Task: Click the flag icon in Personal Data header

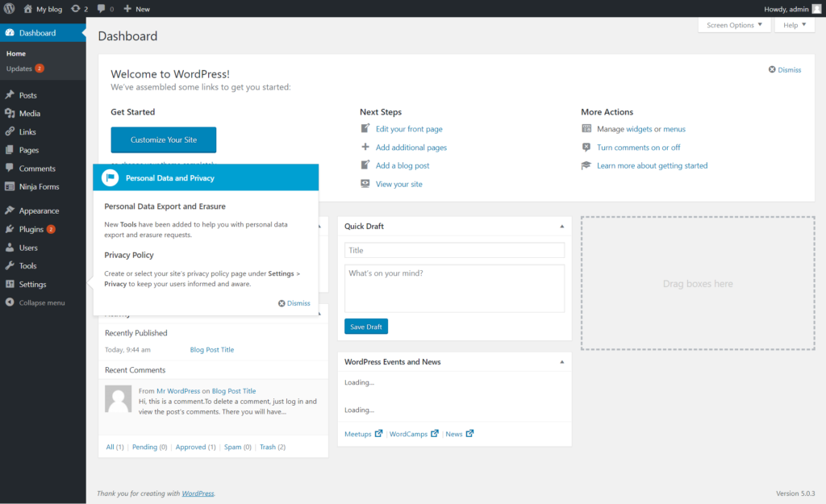Action: coord(110,178)
